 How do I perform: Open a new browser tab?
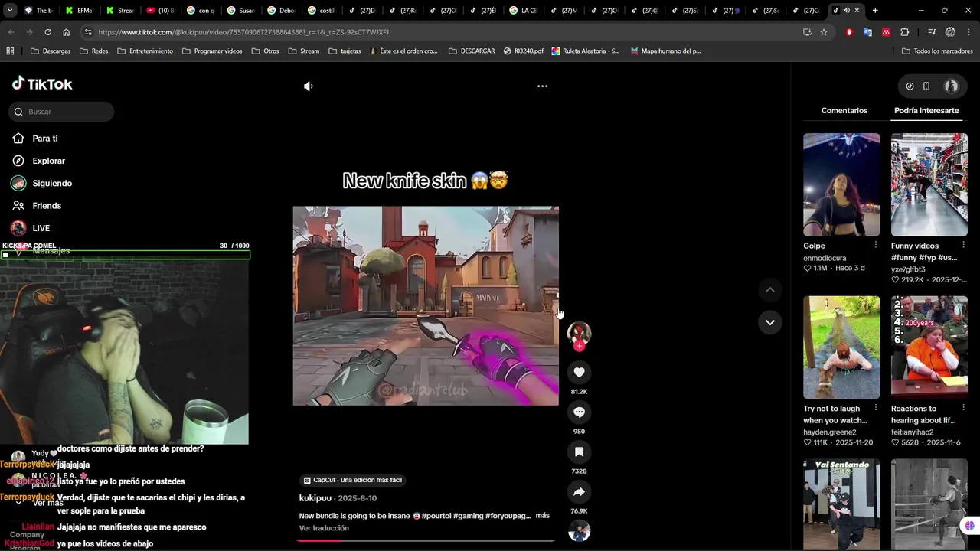click(875, 11)
